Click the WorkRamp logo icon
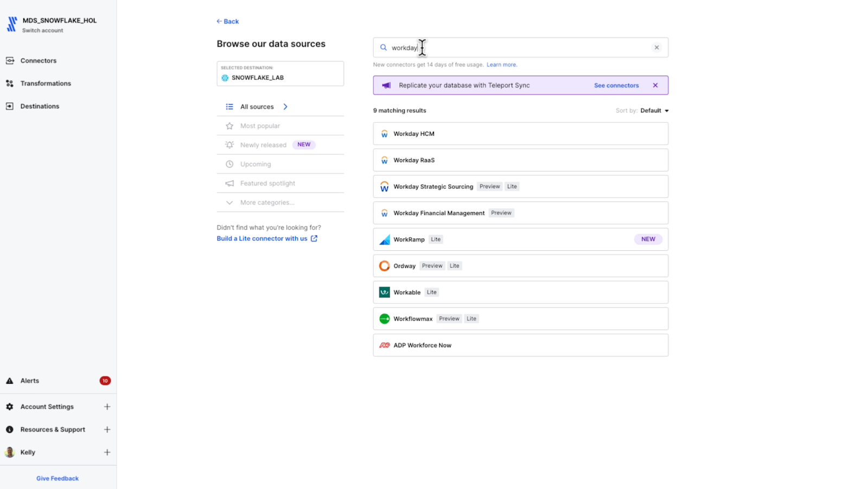This screenshot has width=868, height=489. tap(384, 239)
